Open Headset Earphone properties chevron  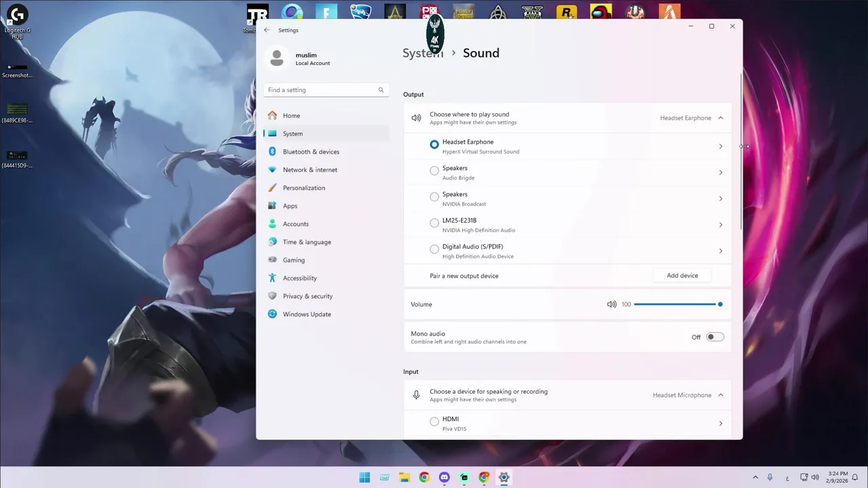pos(721,146)
